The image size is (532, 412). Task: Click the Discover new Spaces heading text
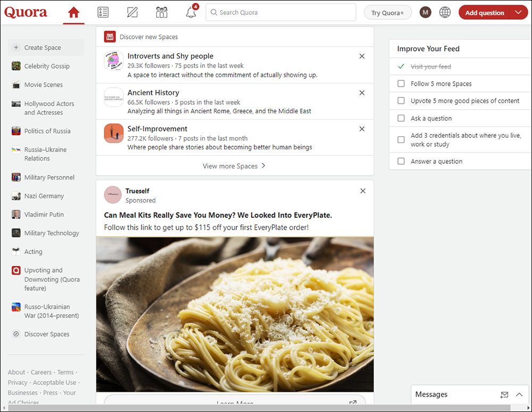[148, 37]
